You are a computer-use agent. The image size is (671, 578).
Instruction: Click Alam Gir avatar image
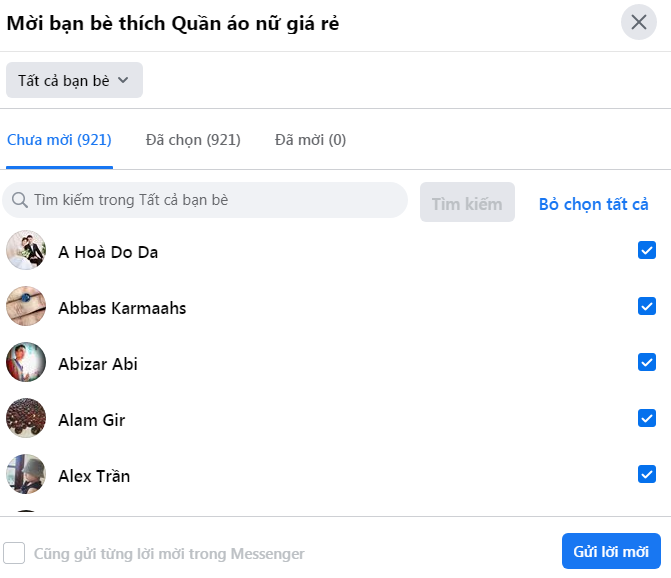26,418
